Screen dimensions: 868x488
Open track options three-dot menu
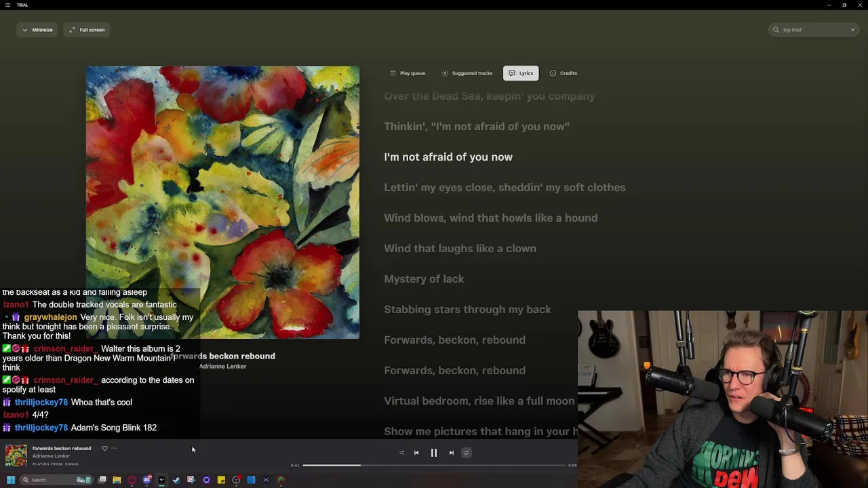coord(114,448)
